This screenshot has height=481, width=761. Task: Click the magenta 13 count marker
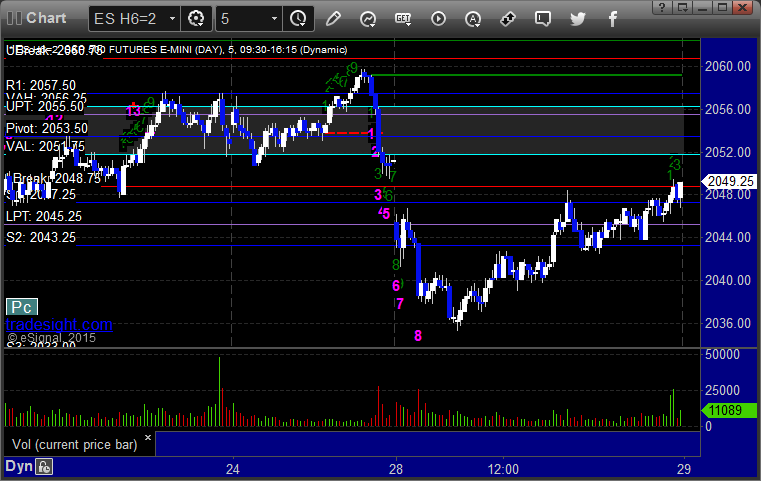click(x=133, y=111)
